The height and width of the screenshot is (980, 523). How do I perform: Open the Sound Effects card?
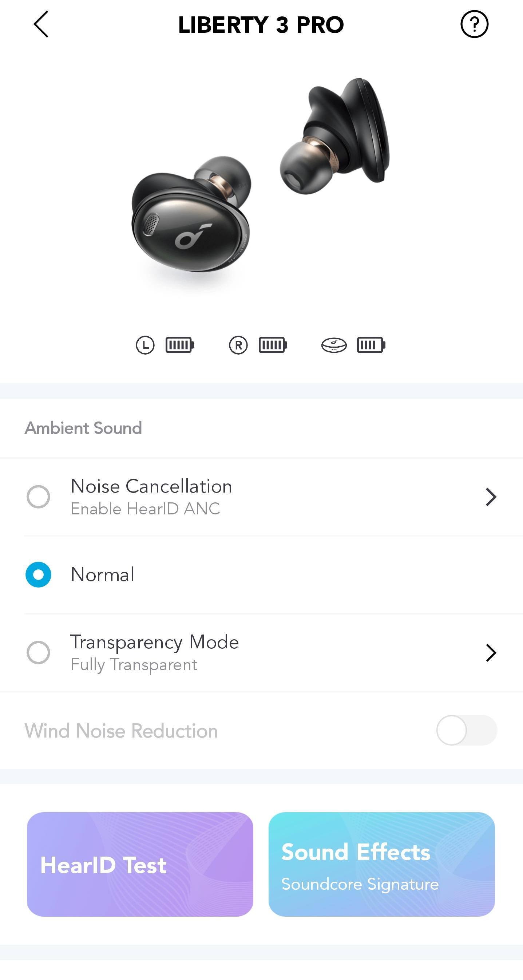(381, 864)
